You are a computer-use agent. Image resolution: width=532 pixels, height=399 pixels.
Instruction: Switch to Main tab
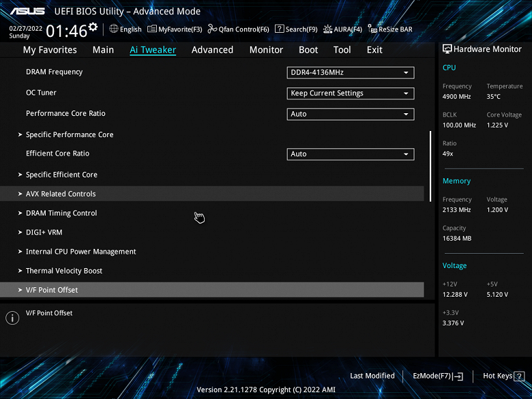pyautogui.click(x=103, y=50)
